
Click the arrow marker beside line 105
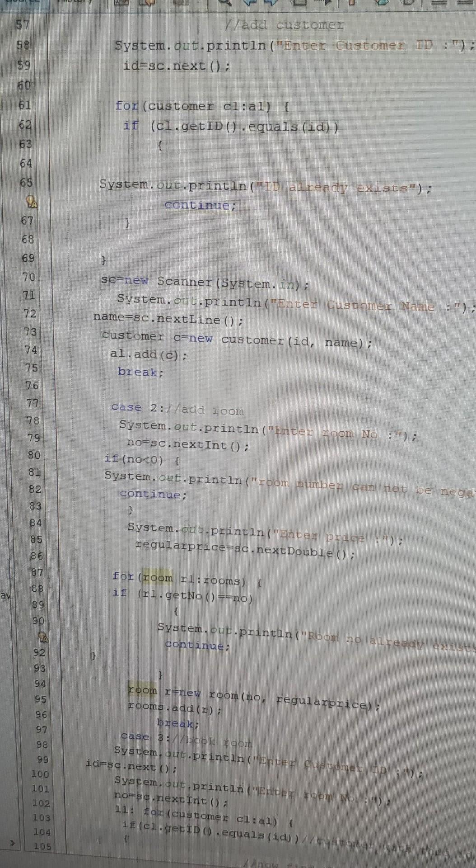tap(13, 843)
